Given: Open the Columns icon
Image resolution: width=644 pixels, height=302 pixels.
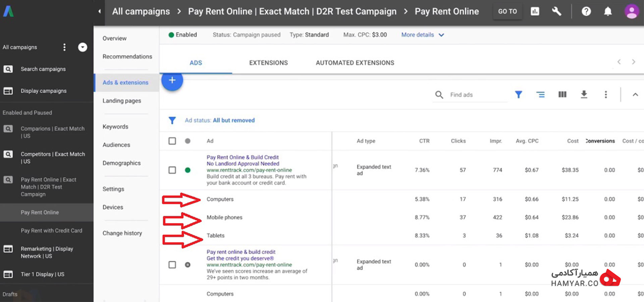Looking at the screenshot, I should 562,95.
